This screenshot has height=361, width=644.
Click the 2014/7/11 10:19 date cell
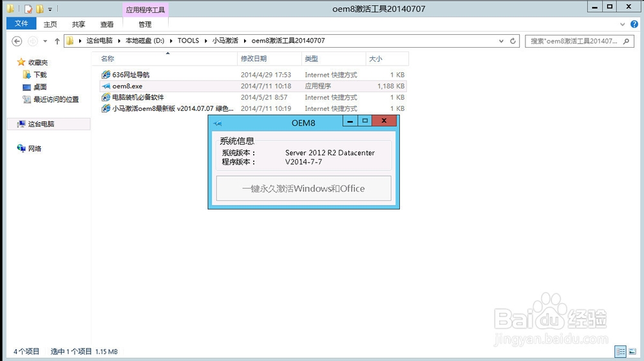tap(266, 108)
